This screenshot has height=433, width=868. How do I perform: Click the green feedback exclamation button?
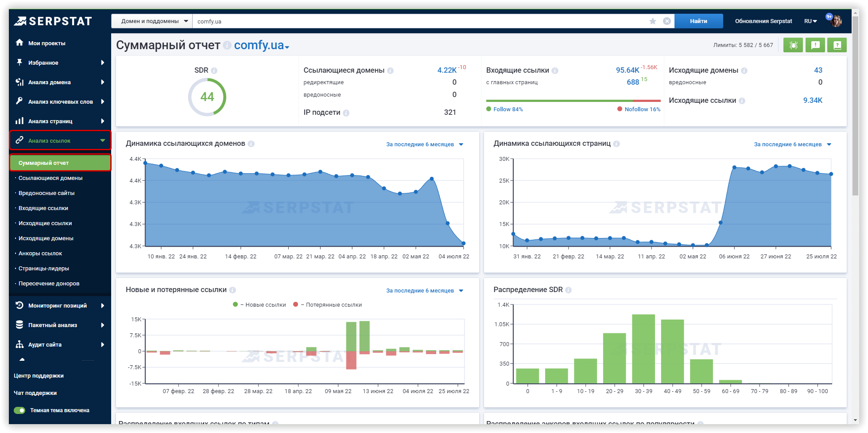pyautogui.click(x=815, y=45)
